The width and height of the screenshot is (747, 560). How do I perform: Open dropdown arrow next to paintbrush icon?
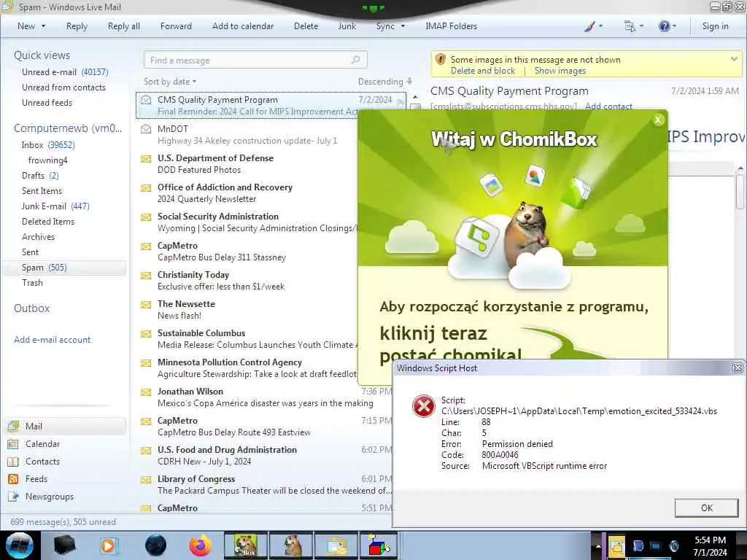[600, 26]
